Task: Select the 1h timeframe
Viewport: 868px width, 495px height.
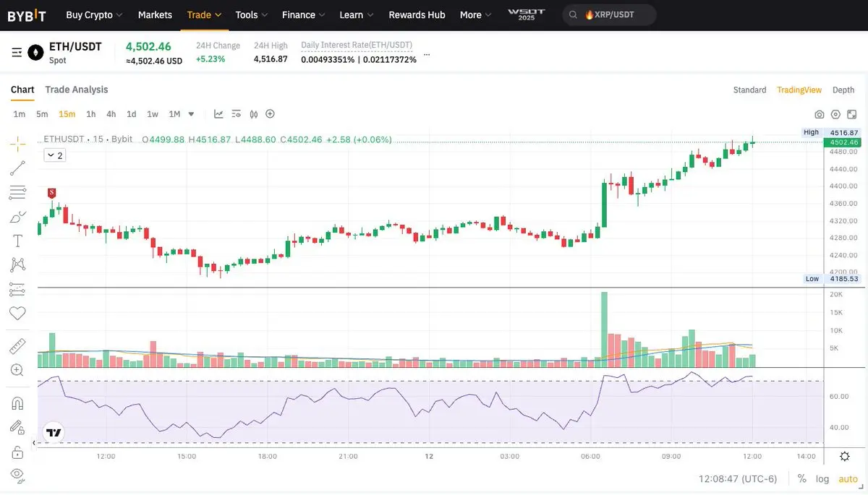Action: [90, 114]
